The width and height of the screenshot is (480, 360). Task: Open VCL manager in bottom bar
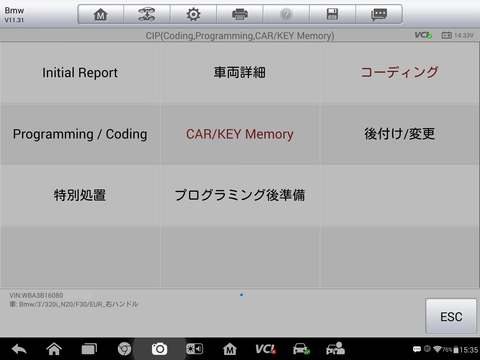pos(265,349)
